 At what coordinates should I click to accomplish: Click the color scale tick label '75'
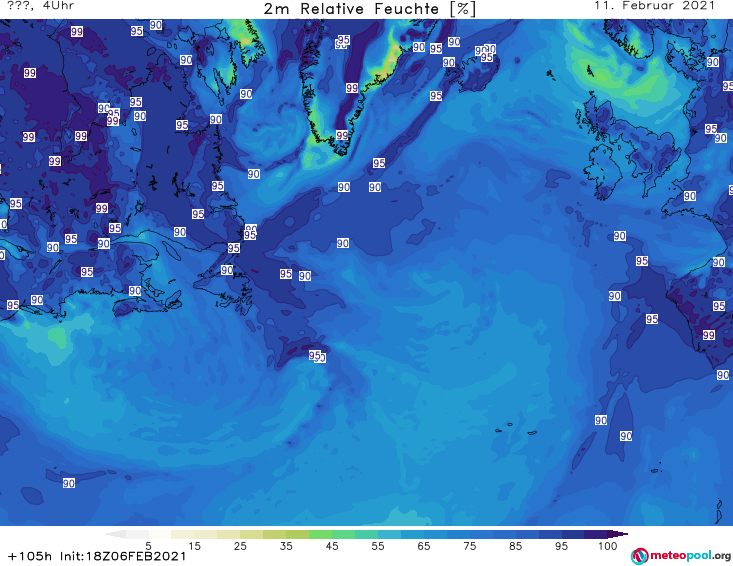click(x=469, y=546)
